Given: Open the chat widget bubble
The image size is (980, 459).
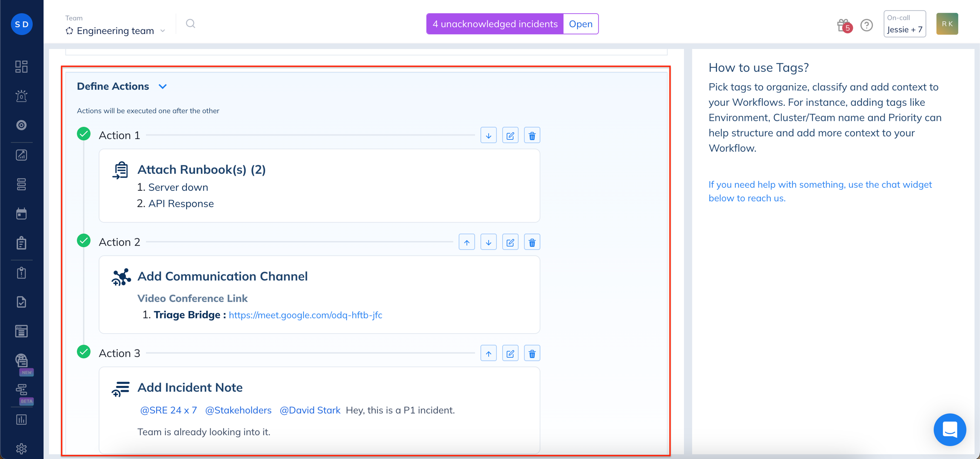Looking at the screenshot, I should click(x=949, y=429).
